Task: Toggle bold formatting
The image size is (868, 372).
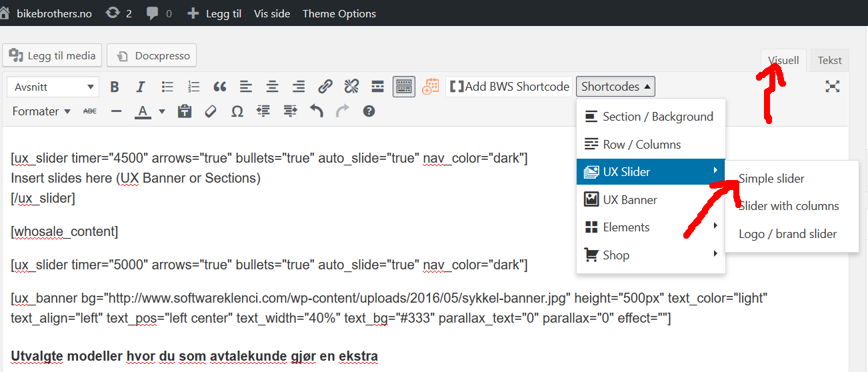Action: (x=115, y=87)
